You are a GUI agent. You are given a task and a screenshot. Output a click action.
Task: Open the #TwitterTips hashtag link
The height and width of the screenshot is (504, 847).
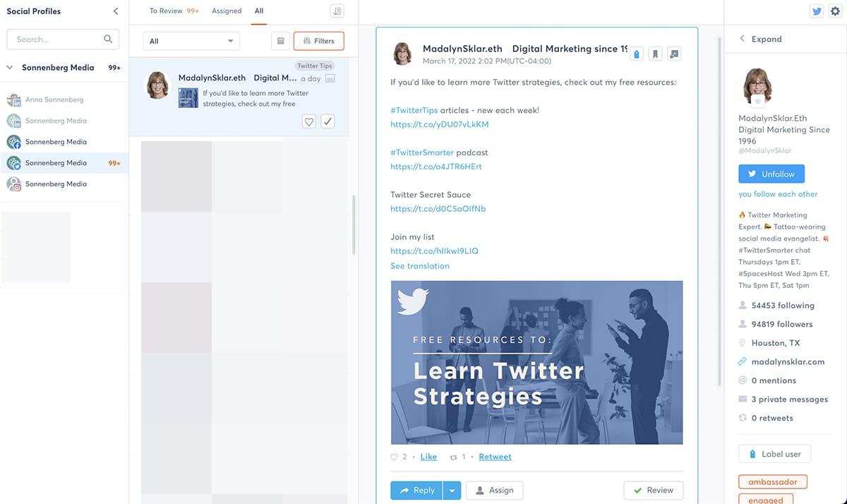pyautogui.click(x=414, y=110)
